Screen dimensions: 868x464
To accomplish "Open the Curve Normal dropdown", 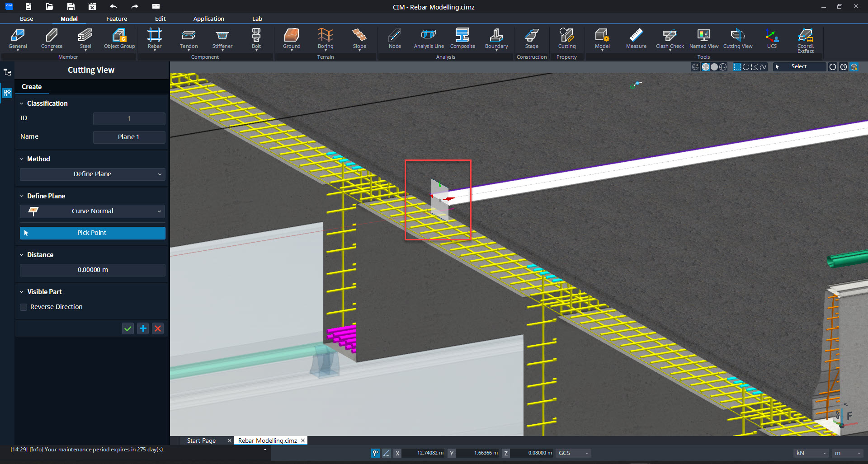I will [92, 211].
